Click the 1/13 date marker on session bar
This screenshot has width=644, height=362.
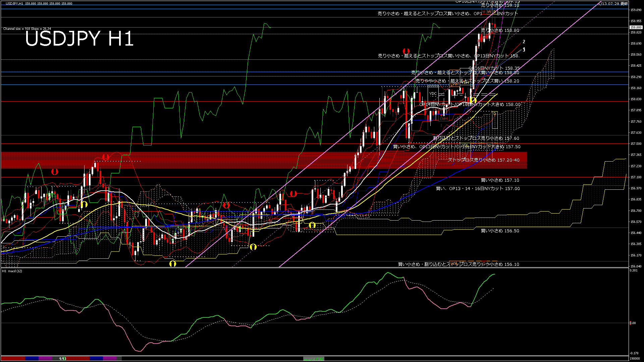point(63,359)
